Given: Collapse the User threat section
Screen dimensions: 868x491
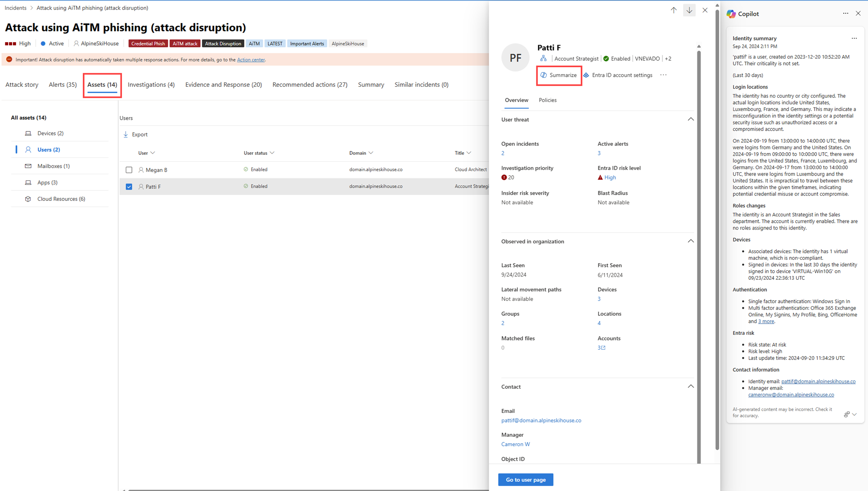Looking at the screenshot, I should point(690,119).
